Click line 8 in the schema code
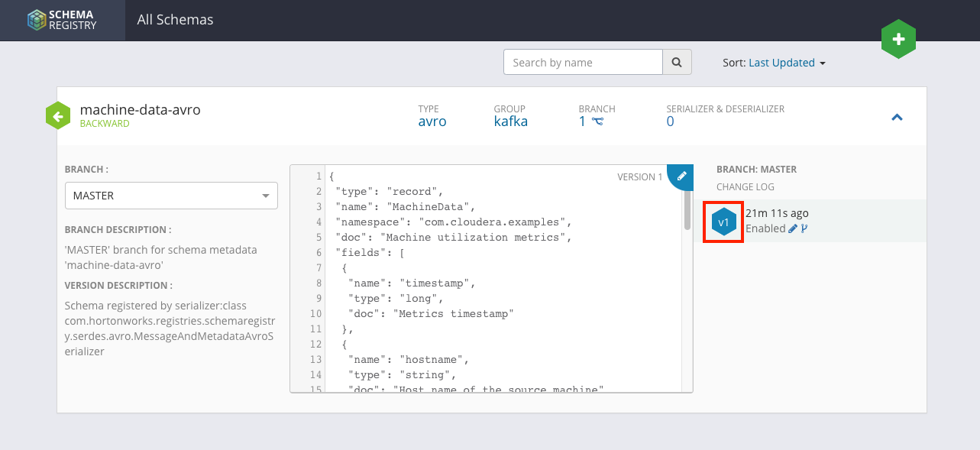Image resolution: width=980 pixels, height=450 pixels. [412, 283]
